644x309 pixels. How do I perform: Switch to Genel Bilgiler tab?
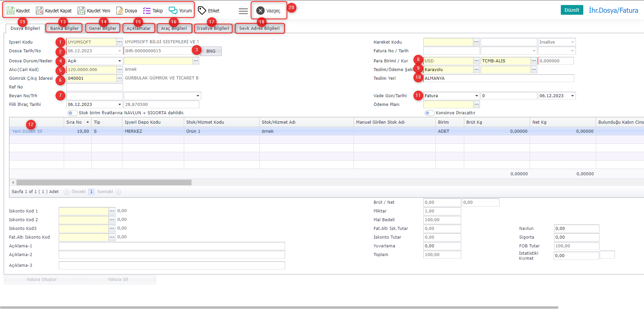(103, 28)
